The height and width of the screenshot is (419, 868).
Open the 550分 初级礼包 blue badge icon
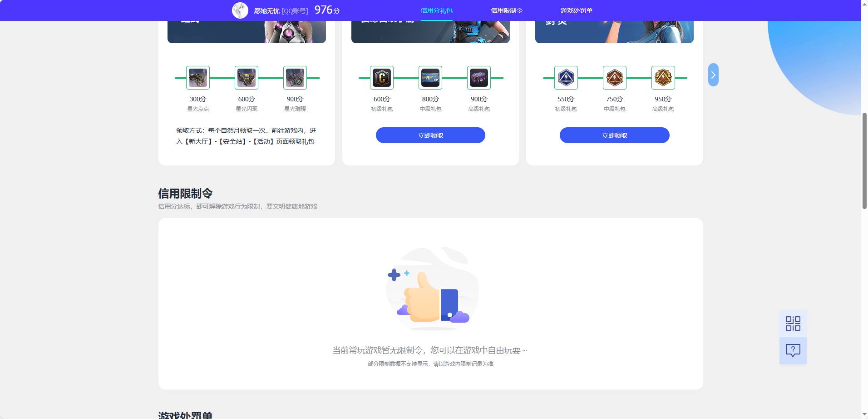click(x=566, y=78)
